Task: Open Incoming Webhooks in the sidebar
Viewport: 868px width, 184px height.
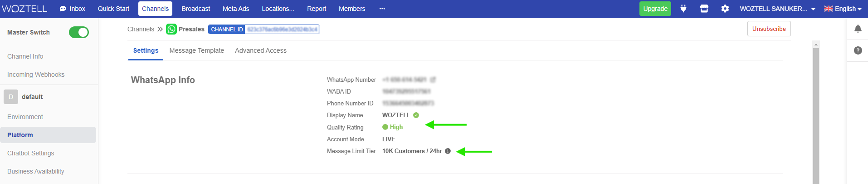Action: [x=36, y=75]
